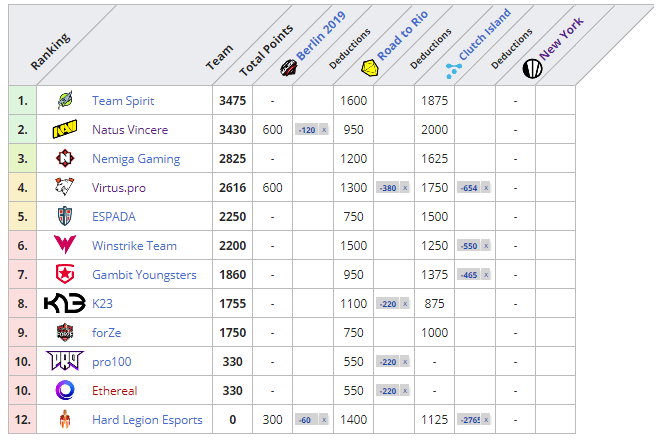Click the Team Spirit logo icon
The width and height of the screenshot is (659, 444).
click(x=65, y=100)
